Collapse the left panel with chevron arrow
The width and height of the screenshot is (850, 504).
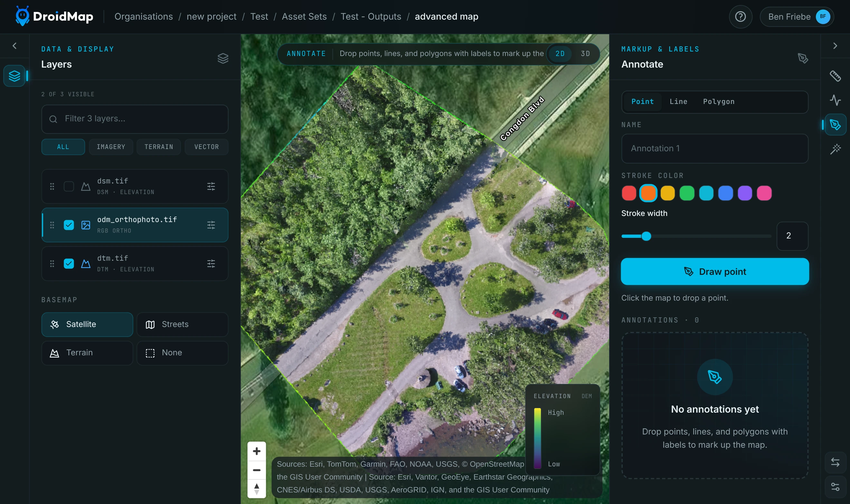pyautogui.click(x=14, y=46)
